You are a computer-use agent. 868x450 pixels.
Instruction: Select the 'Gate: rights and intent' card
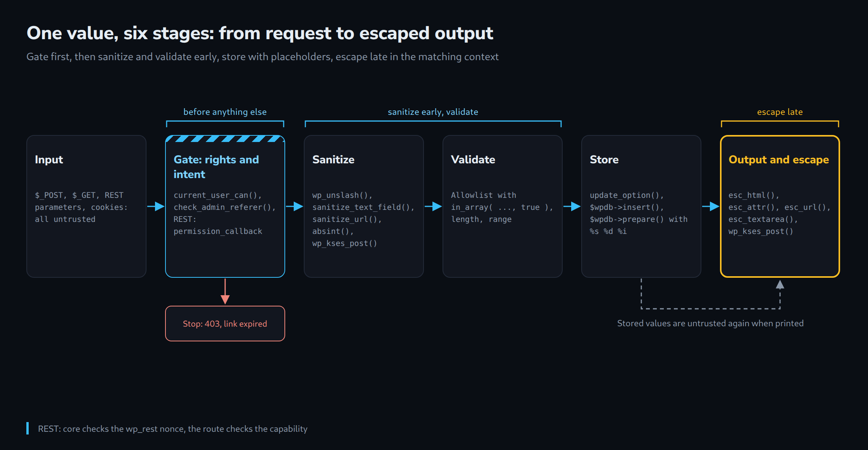click(x=225, y=206)
